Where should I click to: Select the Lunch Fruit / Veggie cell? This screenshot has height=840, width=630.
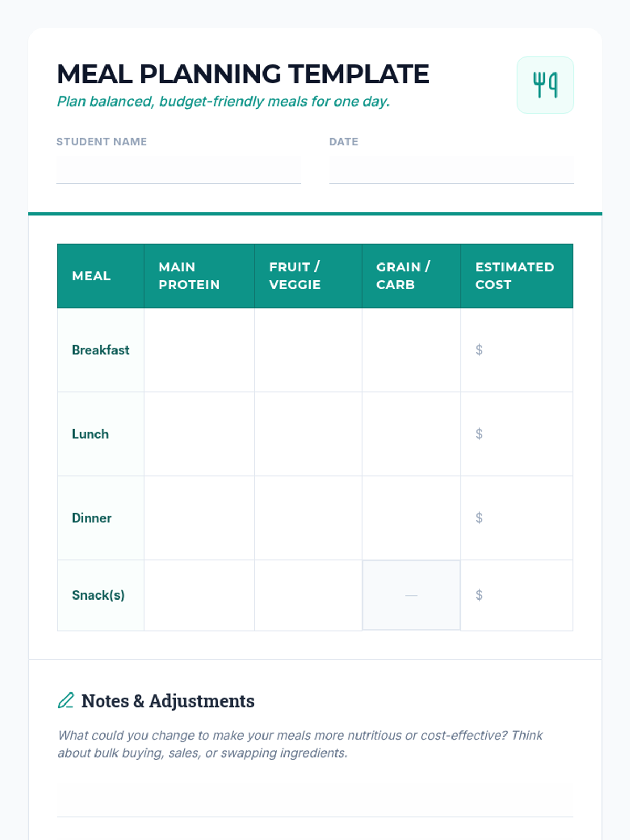(308, 434)
